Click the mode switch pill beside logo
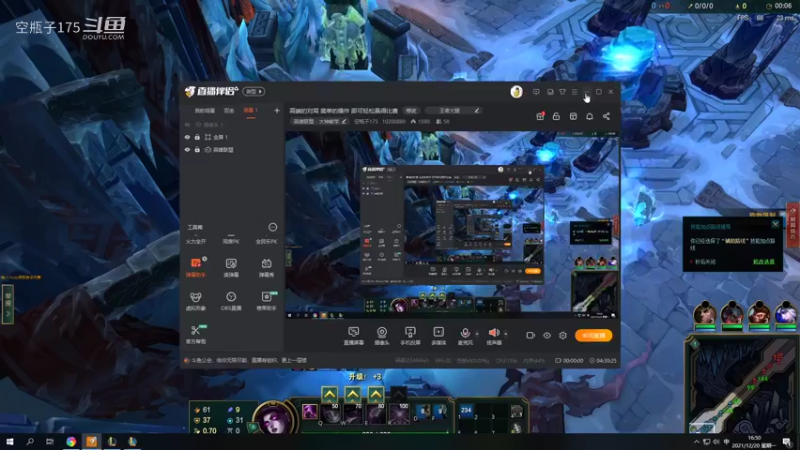 [x=254, y=92]
